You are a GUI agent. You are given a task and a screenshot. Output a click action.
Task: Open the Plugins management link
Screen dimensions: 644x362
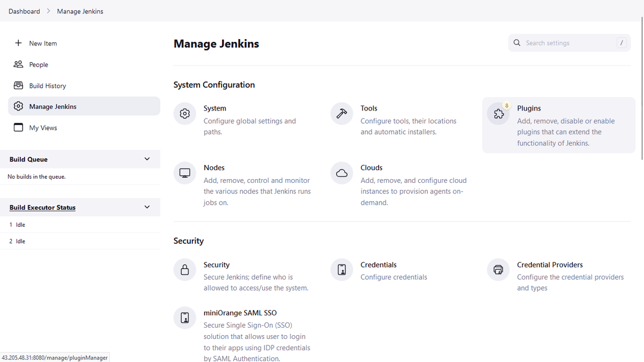(x=529, y=108)
